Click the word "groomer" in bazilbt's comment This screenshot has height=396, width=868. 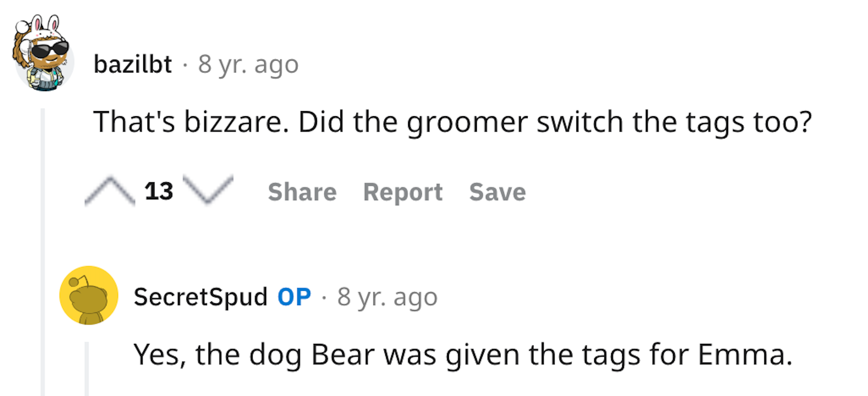[467, 123]
